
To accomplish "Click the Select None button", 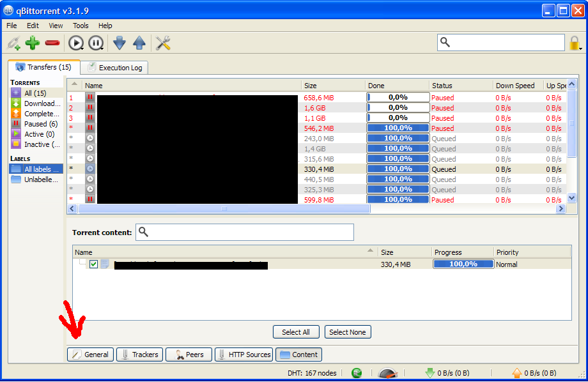I will [348, 332].
